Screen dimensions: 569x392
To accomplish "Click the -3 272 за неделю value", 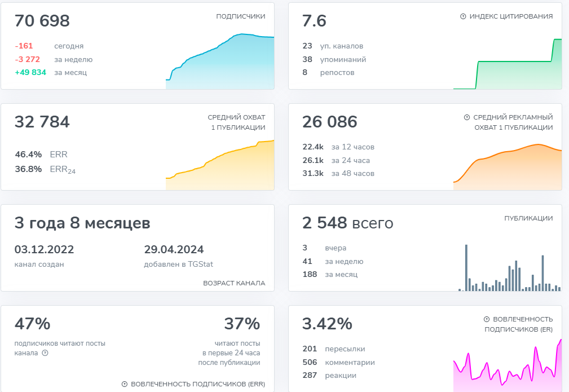I will 28,60.
